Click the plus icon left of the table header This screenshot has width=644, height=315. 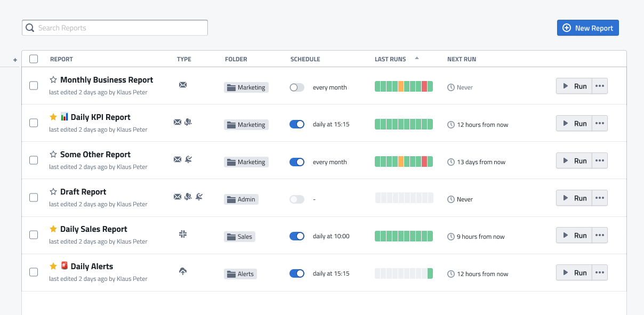15,60
